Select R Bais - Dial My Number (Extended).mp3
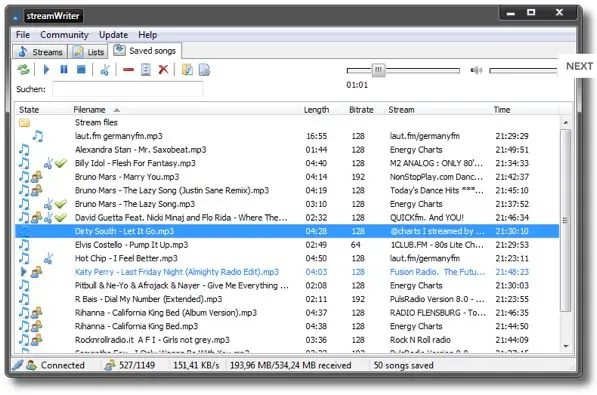The width and height of the screenshot is (597, 395). [148, 299]
